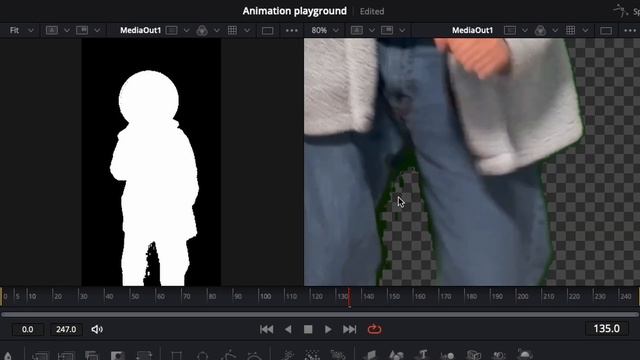The width and height of the screenshot is (640, 360).
Task: Click the split view B icon in left viewer
Action: (82, 30)
